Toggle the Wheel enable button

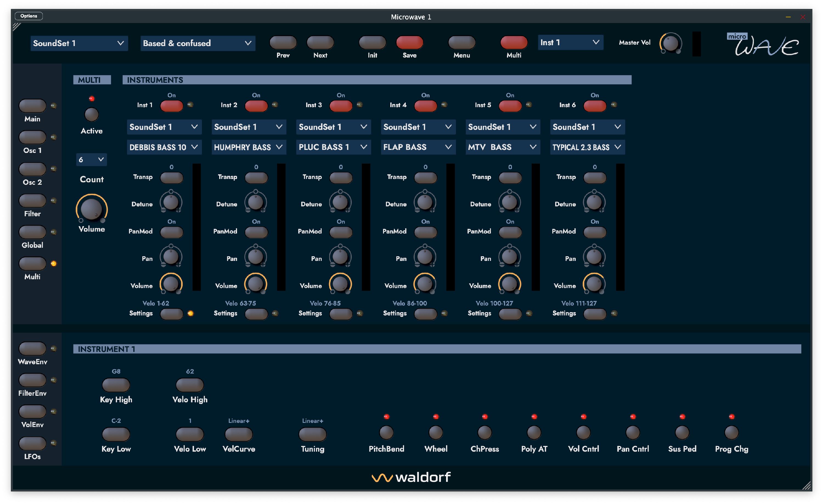[436, 432]
